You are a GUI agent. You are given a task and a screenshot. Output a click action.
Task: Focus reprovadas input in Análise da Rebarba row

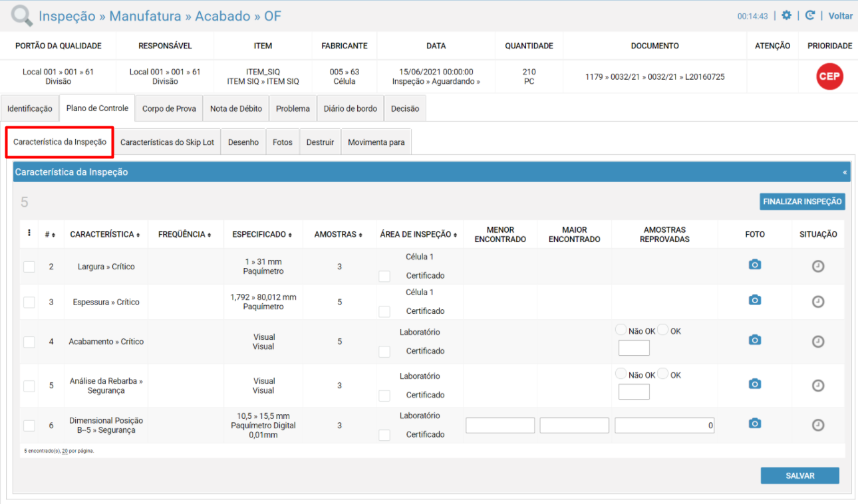point(634,392)
